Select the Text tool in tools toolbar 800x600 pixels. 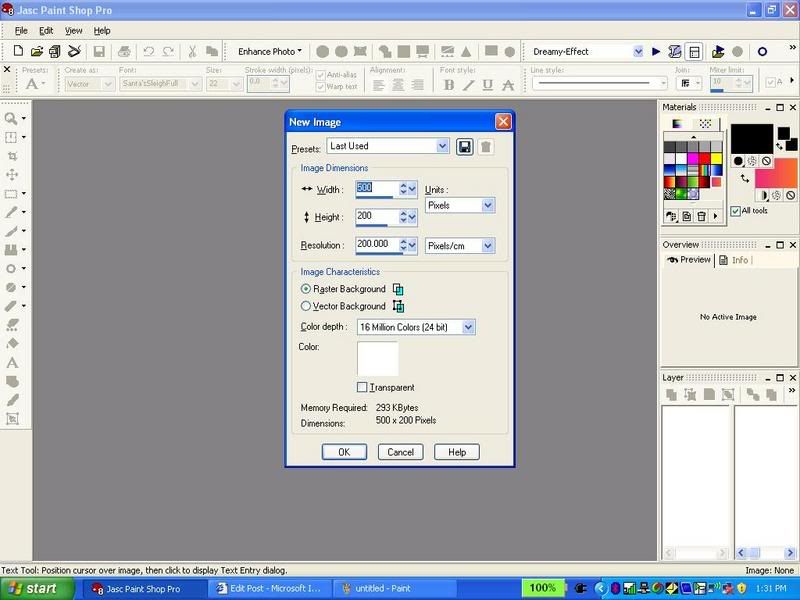[x=12, y=363]
